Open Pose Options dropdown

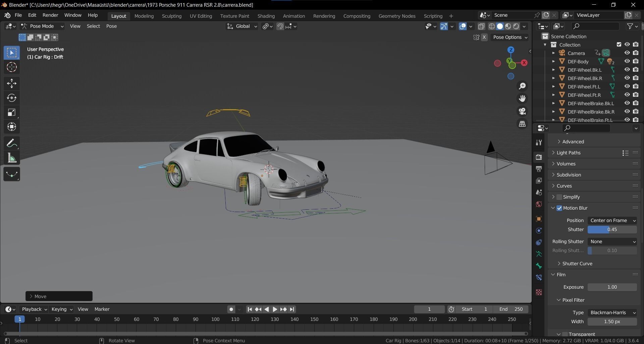click(509, 37)
